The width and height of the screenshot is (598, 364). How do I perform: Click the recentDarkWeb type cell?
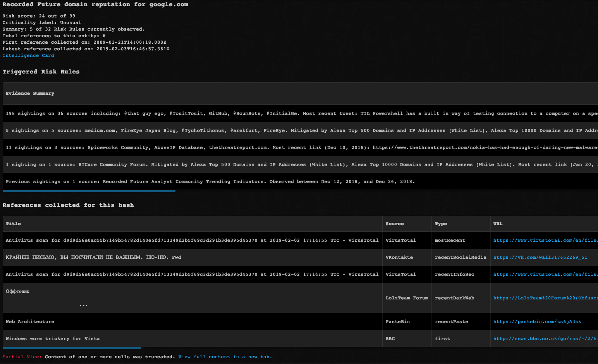454,298
